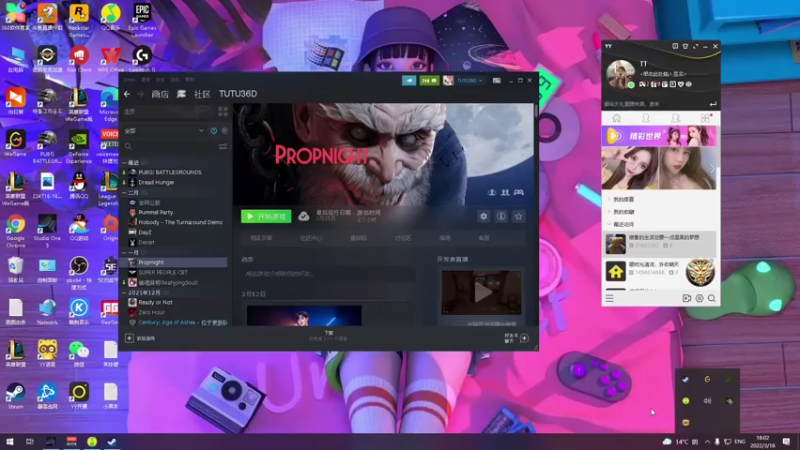Open YY main menu hamburger icon
The height and width of the screenshot is (450, 800).
pos(610,298)
